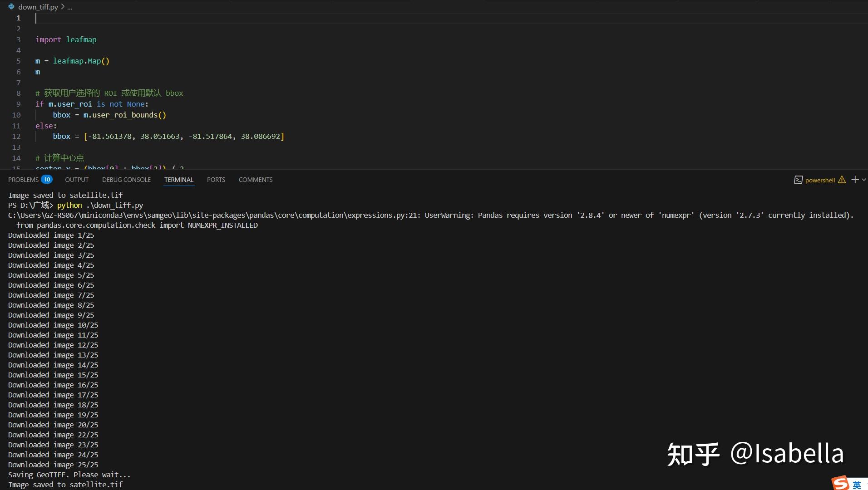
Task: Open the down_tiff.py breadcrumb dropdown
Action: 39,6
